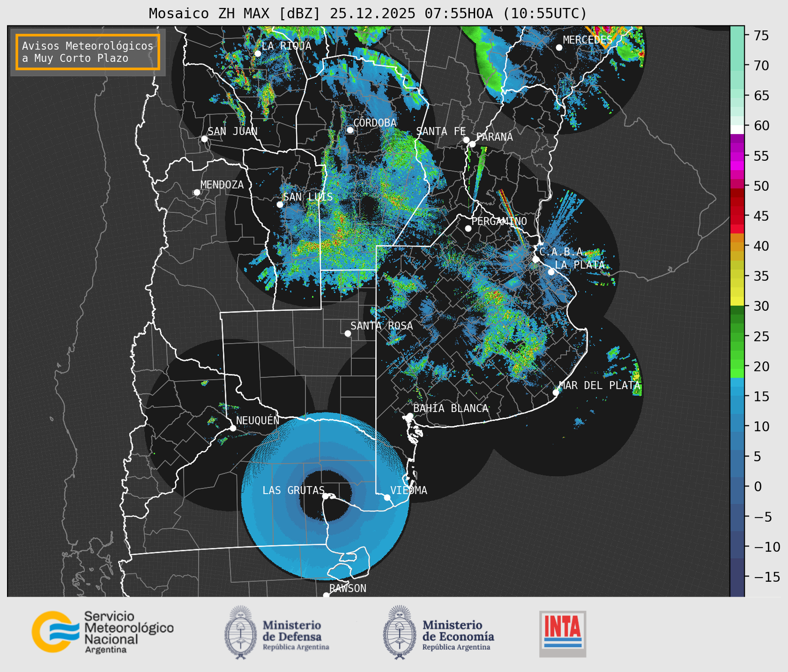Click the 30 tick label on scale
The image size is (788, 672).
pos(760,306)
